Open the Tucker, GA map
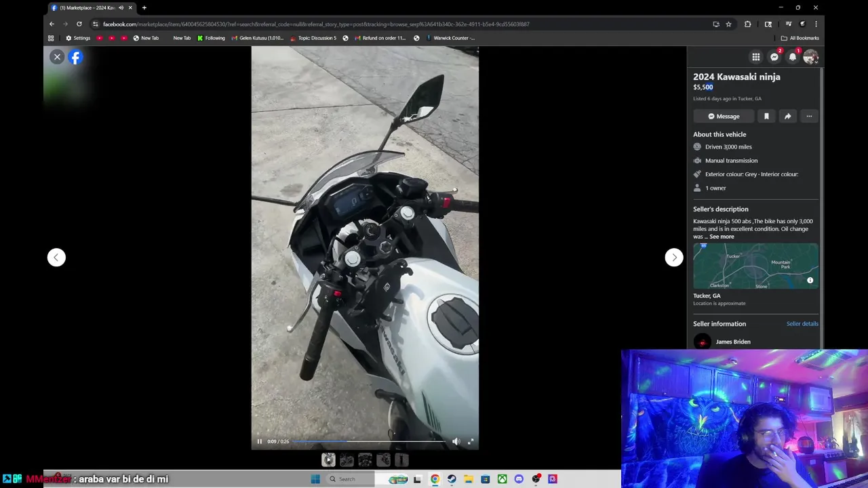 (x=755, y=266)
